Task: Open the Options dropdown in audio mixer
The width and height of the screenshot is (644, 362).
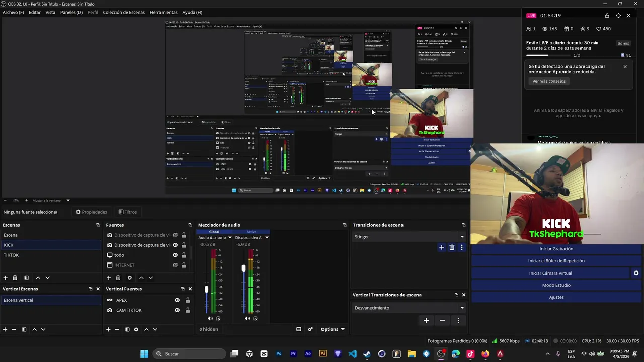Action: (x=333, y=329)
